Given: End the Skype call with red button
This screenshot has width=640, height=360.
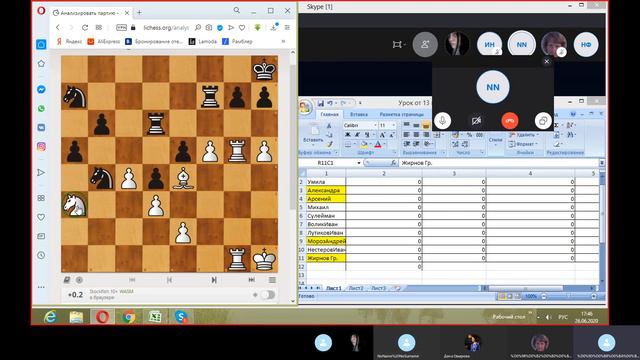Looking at the screenshot, I should (x=510, y=121).
